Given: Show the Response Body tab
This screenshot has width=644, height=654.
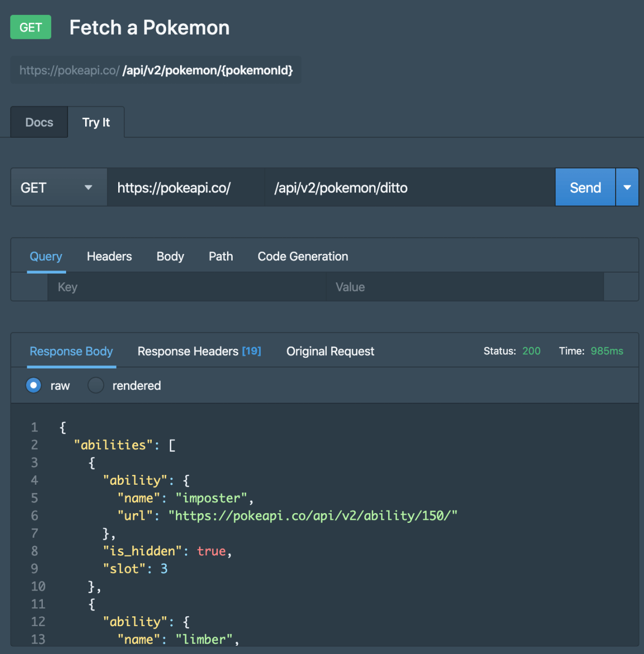Looking at the screenshot, I should 71,352.
